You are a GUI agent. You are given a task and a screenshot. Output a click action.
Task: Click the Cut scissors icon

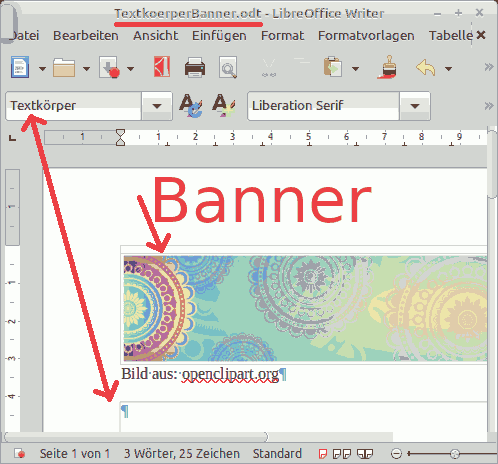point(269,68)
